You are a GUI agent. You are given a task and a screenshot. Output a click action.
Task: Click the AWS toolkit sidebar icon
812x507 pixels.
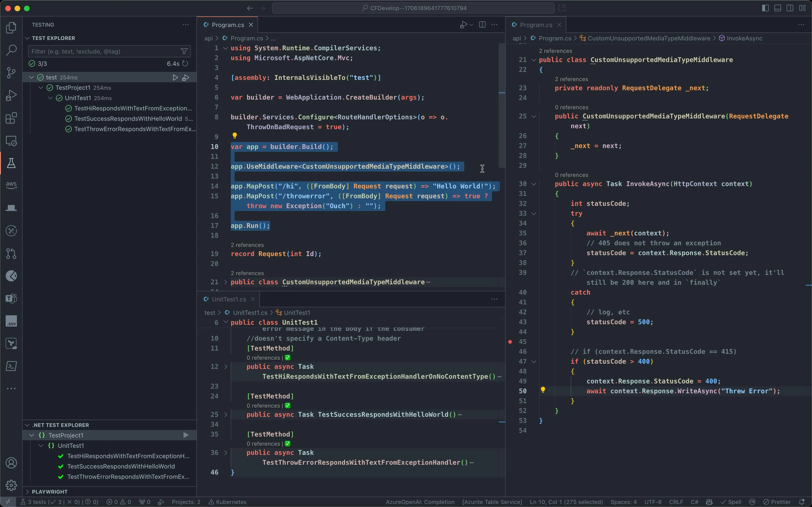click(11, 185)
